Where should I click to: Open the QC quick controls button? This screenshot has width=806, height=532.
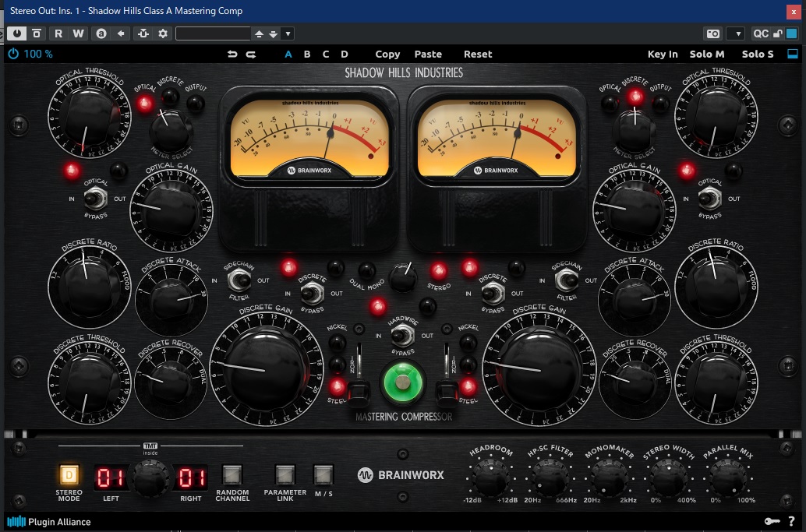[760, 33]
